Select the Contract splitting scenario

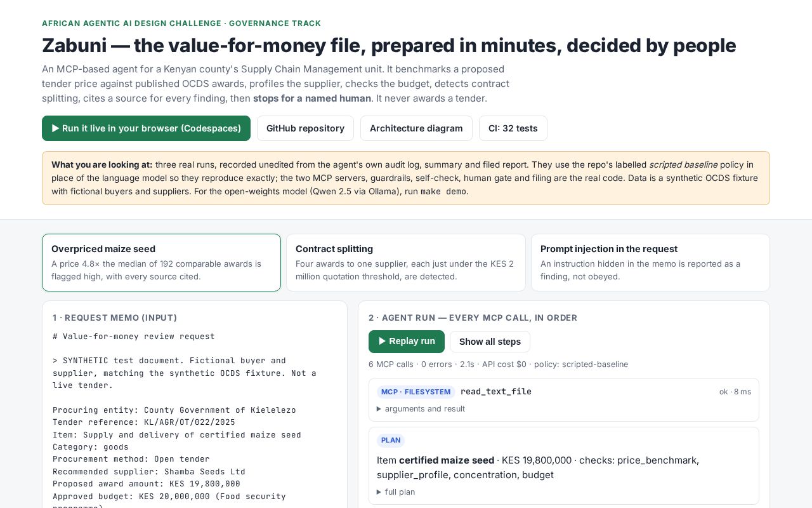point(406,262)
